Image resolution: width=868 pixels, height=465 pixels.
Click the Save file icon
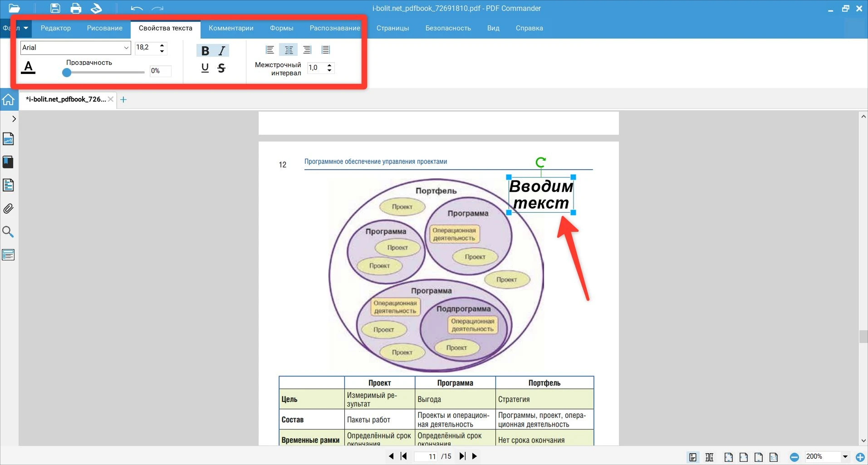55,8
